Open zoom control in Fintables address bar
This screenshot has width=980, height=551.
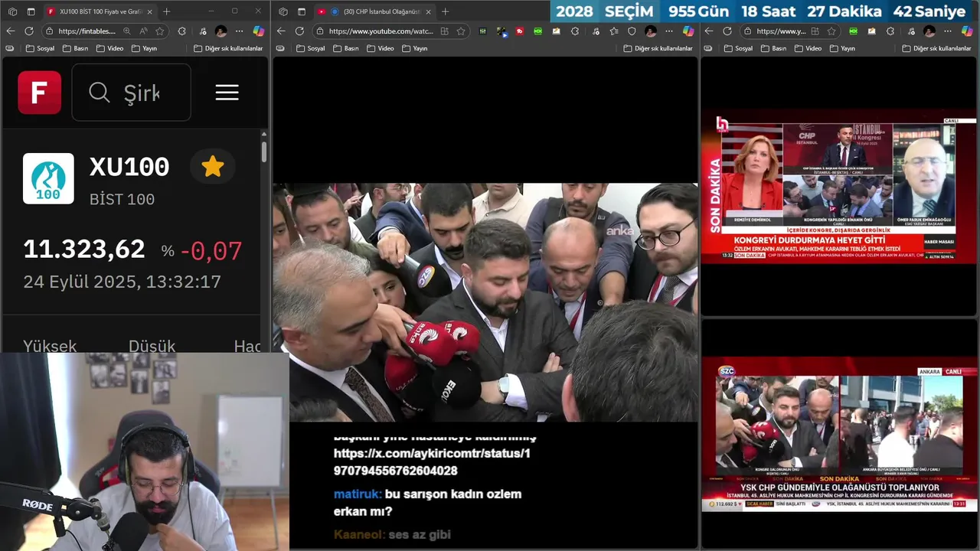click(127, 31)
